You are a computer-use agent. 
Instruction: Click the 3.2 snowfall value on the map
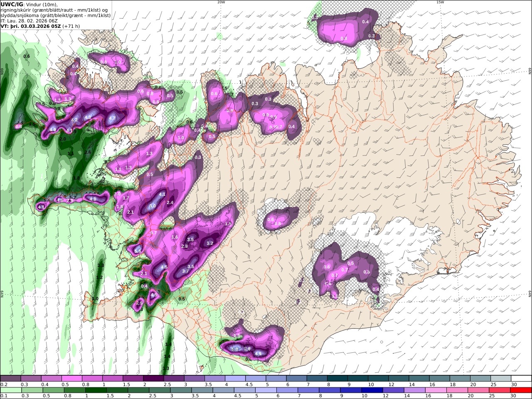[x=210, y=244]
